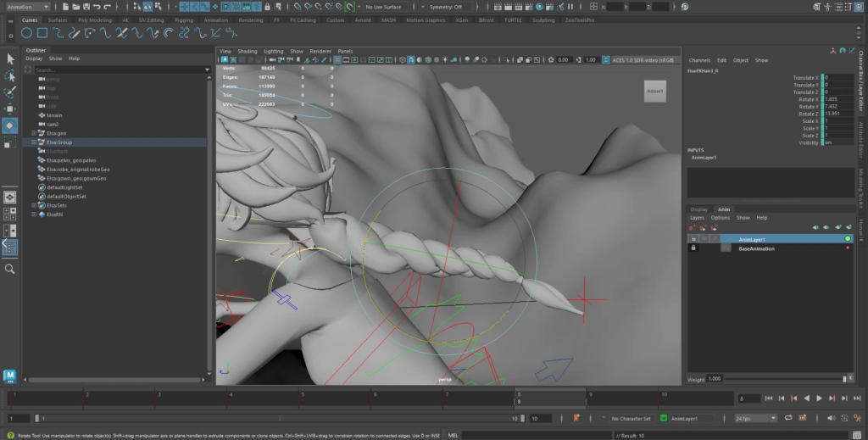868x440 pixels.
Task: Create a new scene with the file icon
Action: click(x=65, y=7)
